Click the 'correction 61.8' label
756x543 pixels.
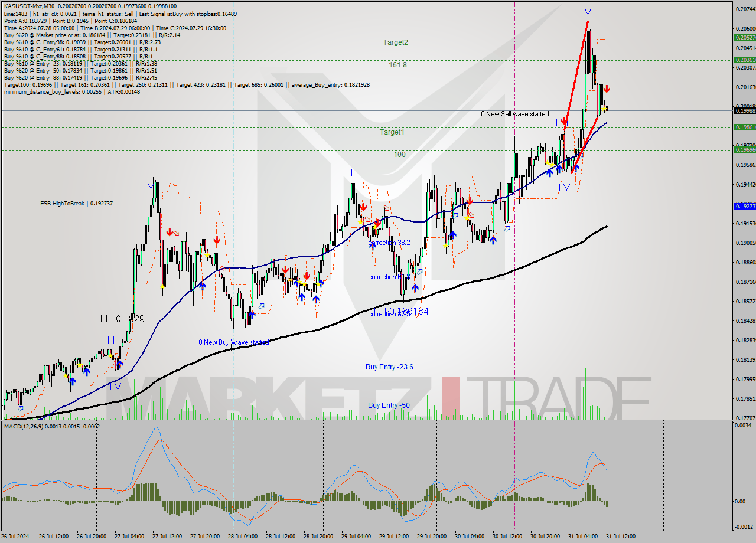click(389, 277)
